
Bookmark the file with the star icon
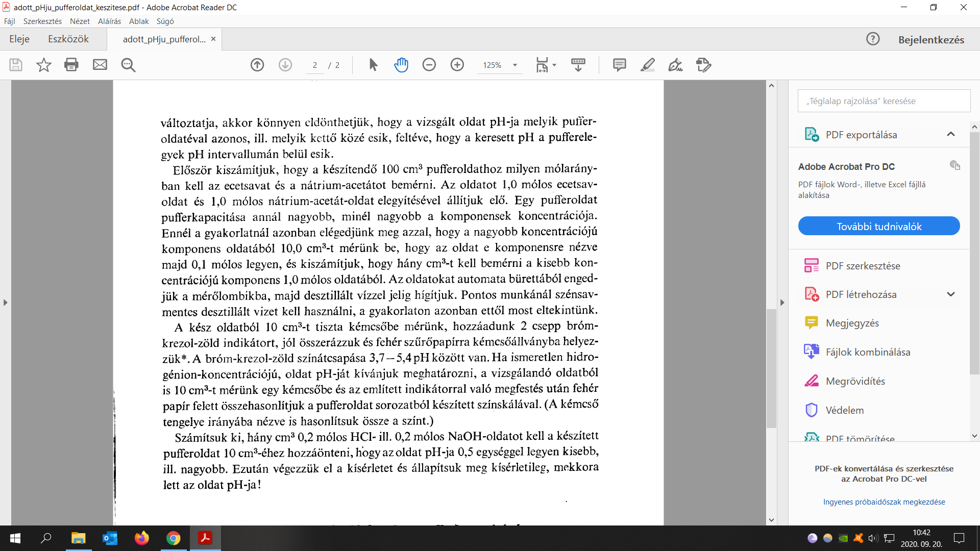coord(44,65)
